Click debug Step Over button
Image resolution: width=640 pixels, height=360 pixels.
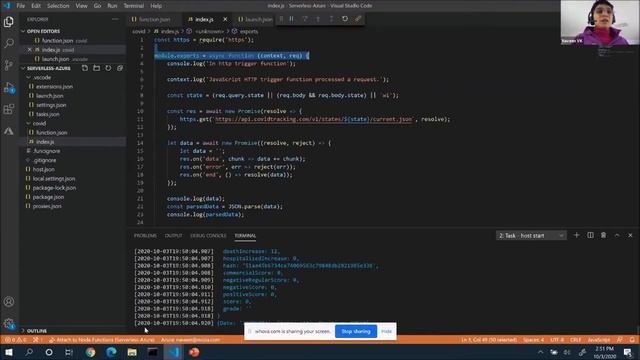[x=305, y=19]
